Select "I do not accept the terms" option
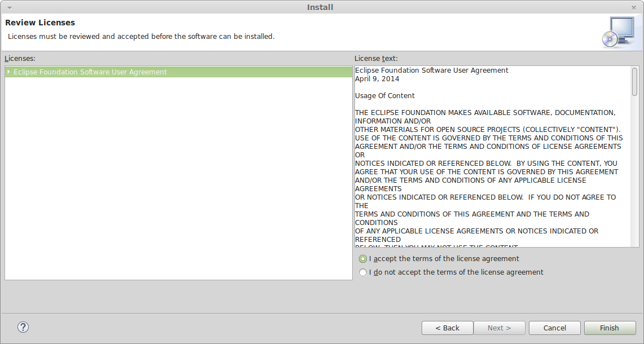This screenshot has width=644, height=344. click(363, 272)
